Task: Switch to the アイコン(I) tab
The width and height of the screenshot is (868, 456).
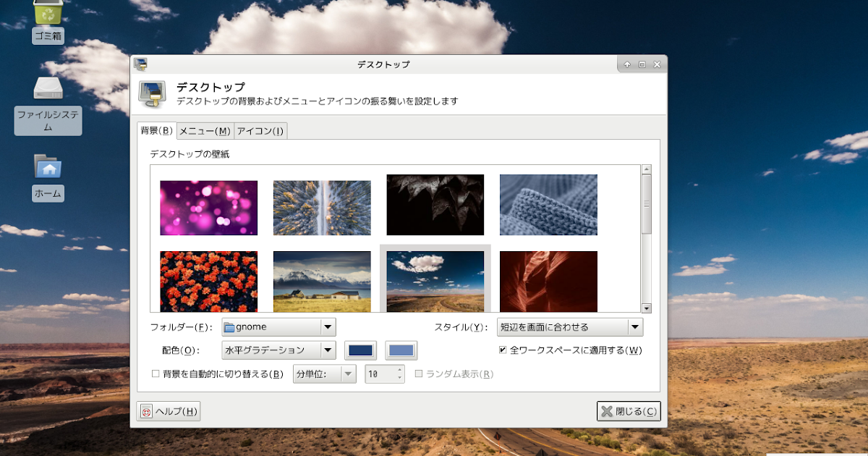Action: click(260, 131)
